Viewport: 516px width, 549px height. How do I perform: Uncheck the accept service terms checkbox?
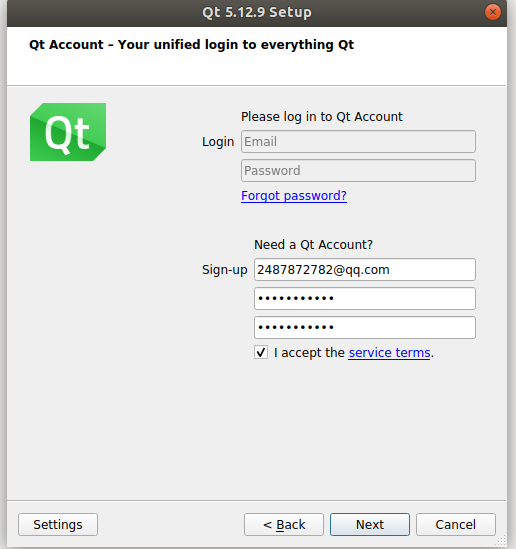click(x=261, y=352)
